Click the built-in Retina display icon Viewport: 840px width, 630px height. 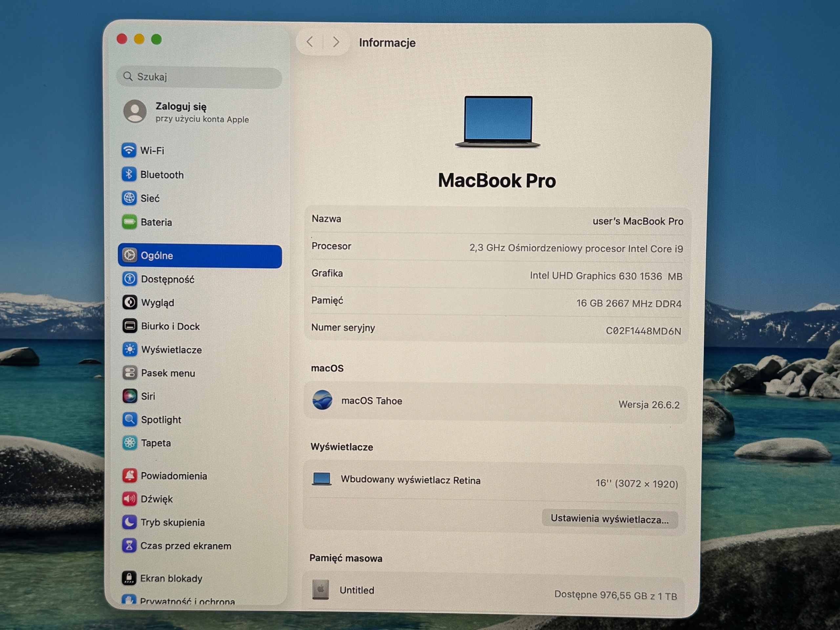(322, 479)
